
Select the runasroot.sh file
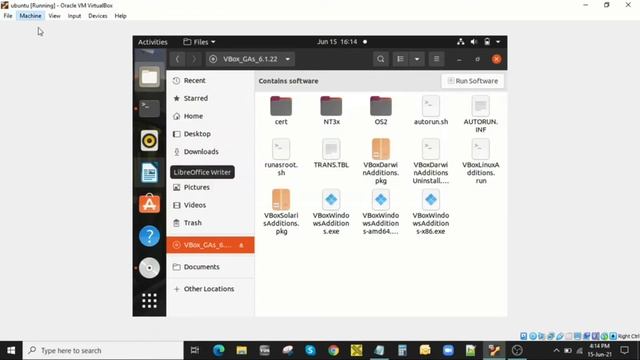click(x=281, y=157)
